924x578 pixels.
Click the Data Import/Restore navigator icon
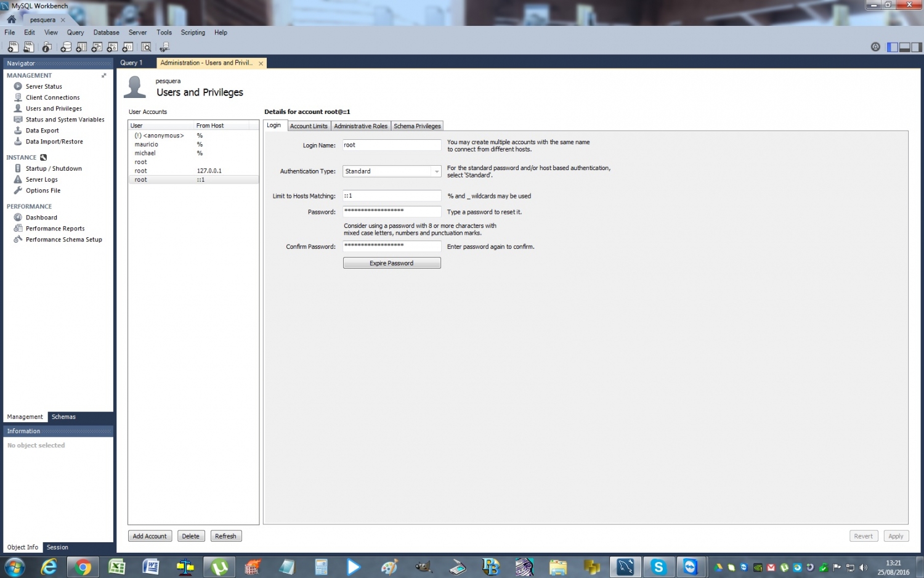[18, 142]
